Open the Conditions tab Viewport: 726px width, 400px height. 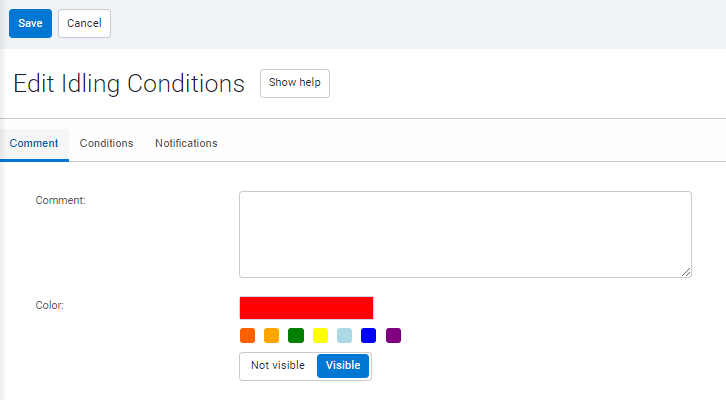106,143
